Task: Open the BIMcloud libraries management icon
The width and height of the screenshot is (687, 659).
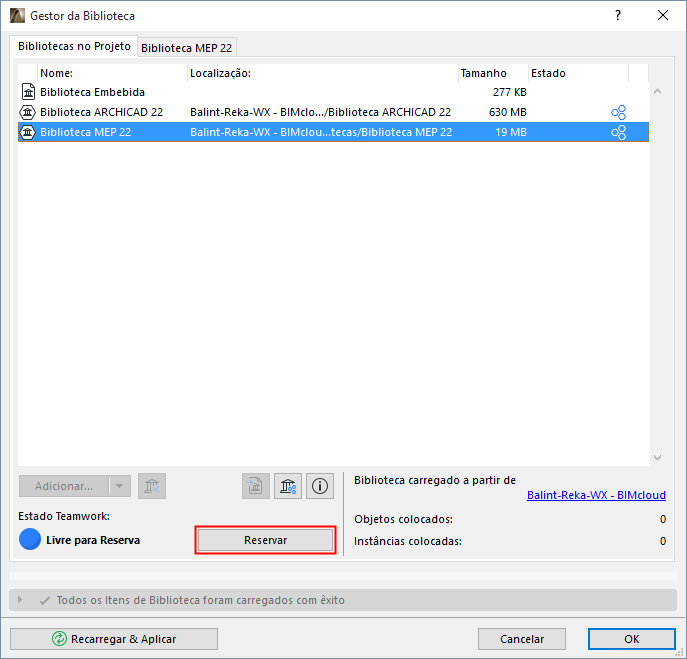Action: click(x=288, y=486)
